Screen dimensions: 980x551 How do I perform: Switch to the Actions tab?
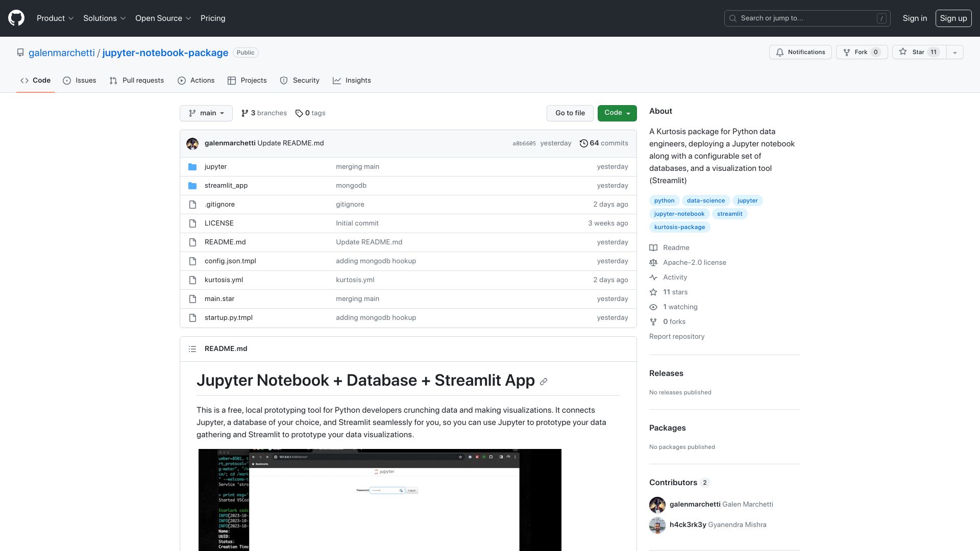196,81
